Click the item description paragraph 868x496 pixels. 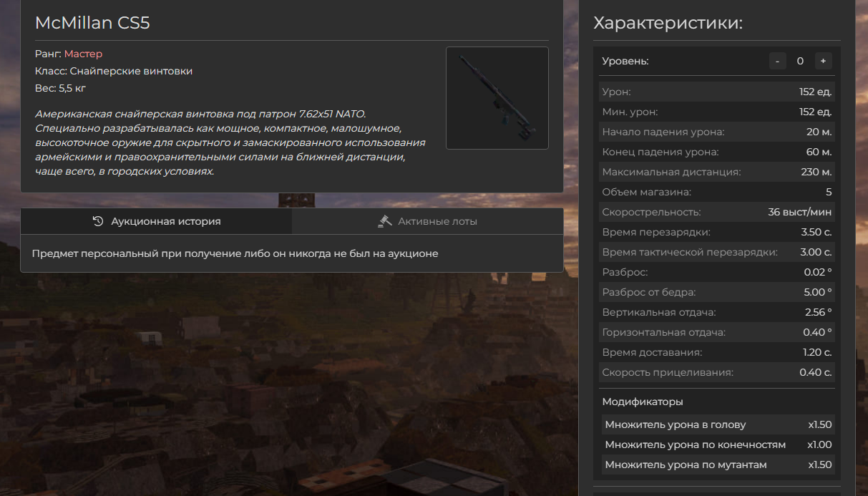(230, 142)
